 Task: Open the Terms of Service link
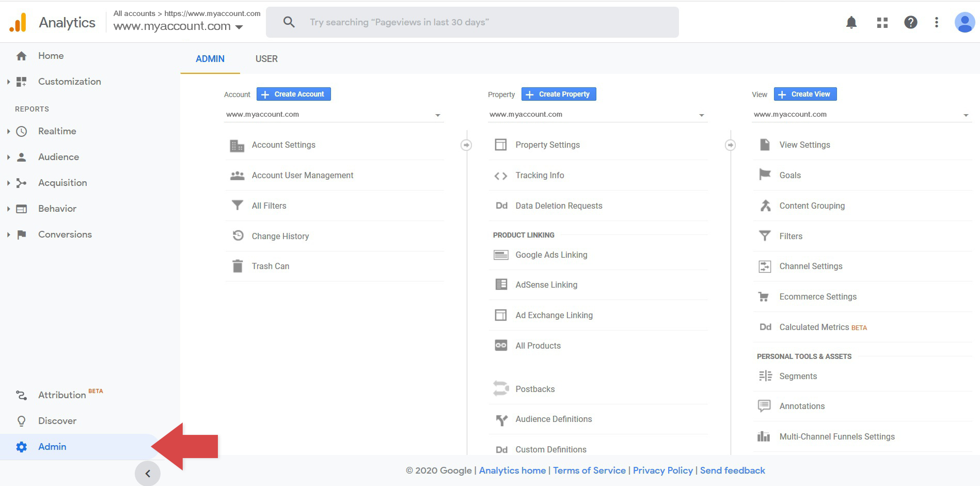[589, 471]
